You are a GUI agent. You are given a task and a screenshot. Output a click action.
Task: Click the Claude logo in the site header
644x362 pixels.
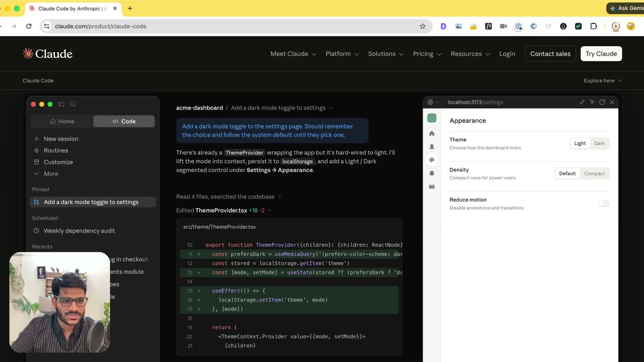(x=47, y=54)
